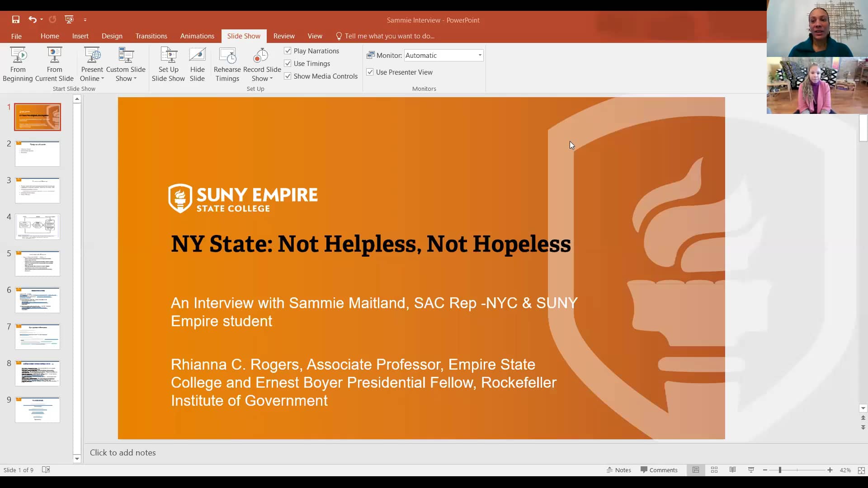The height and width of the screenshot is (488, 868).
Task: Click the Record Slide Show icon
Action: 261,56
